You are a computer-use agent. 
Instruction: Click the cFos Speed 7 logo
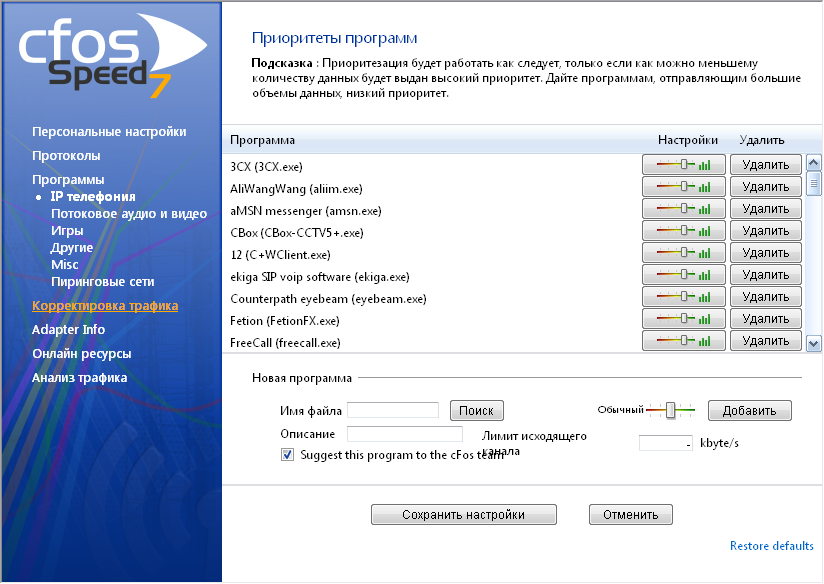[x=112, y=56]
